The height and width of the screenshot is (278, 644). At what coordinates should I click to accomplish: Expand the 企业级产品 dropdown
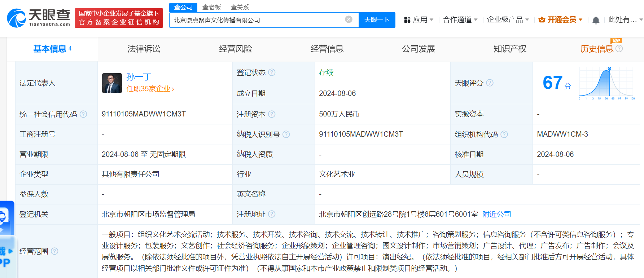click(508, 20)
